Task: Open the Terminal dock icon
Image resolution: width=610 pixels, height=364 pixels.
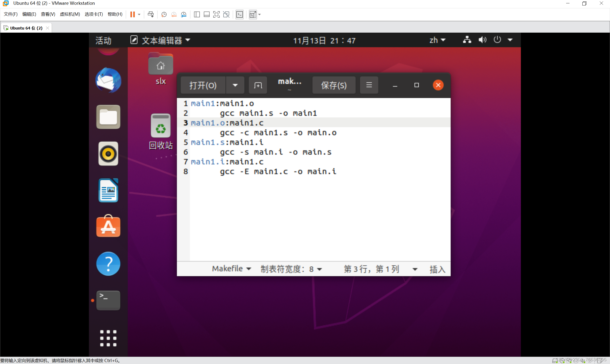Action: pyautogui.click(x=108, y=300)
